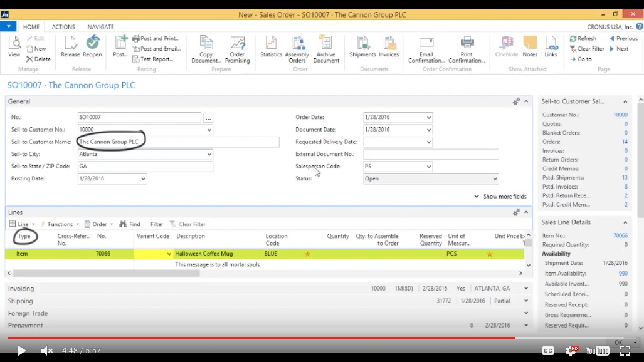This screenshot has width=644, height=362.
Task: Open Sell-to Customer No. dropdown
Action: click(209, 130)
